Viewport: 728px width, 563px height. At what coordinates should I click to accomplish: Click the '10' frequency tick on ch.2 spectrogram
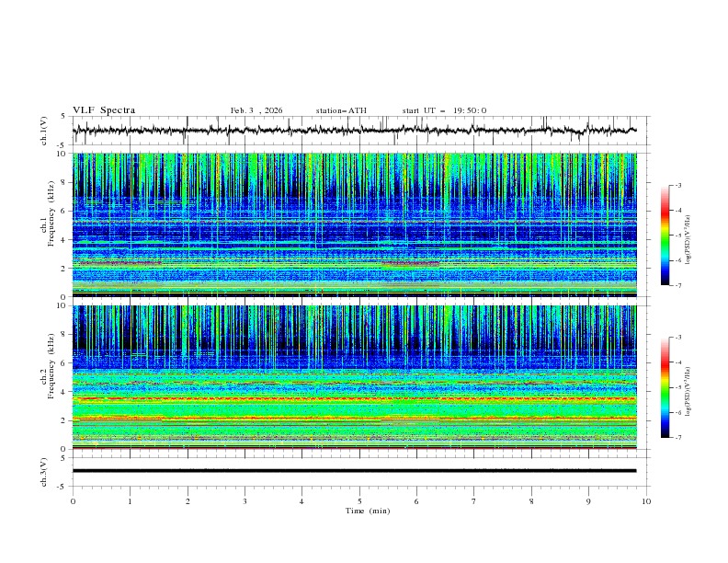pyautogui.click(x=63, y=305)
